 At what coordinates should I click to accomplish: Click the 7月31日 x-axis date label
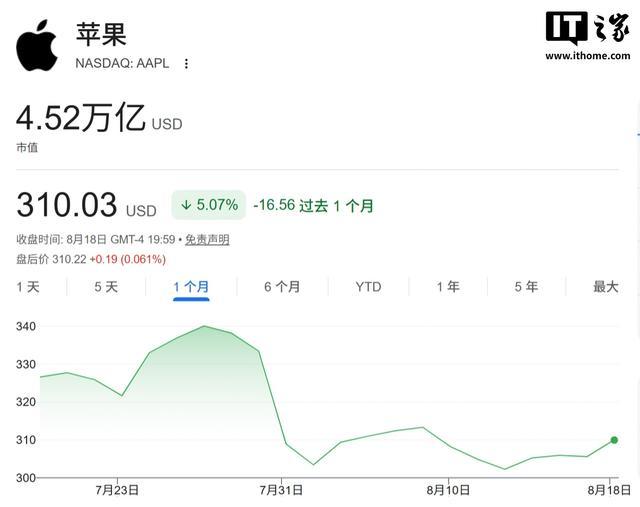coord(281,490)
